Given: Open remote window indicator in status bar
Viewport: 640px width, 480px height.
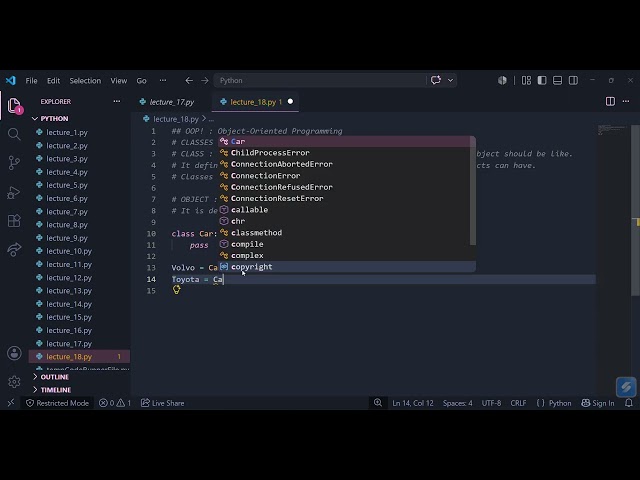Looking at the screenshot, I should pyautogui.click(x=11, y=403).
